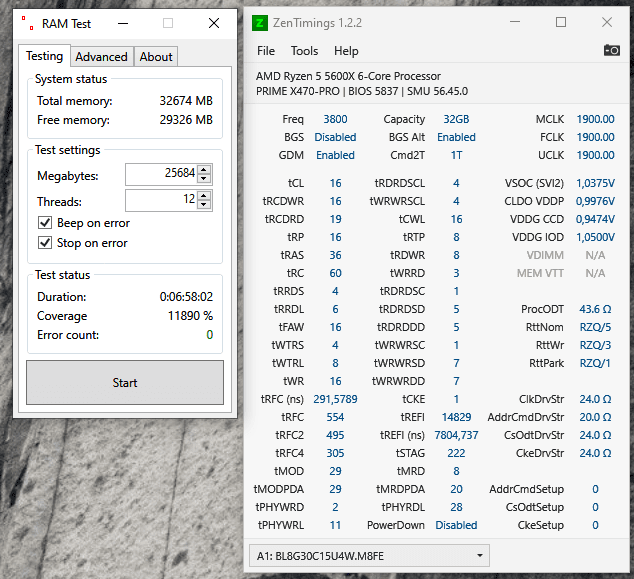Click the PowerDown value Disabled
The width and height of the screenshot is (634, 579).
(x=456, y=525)
